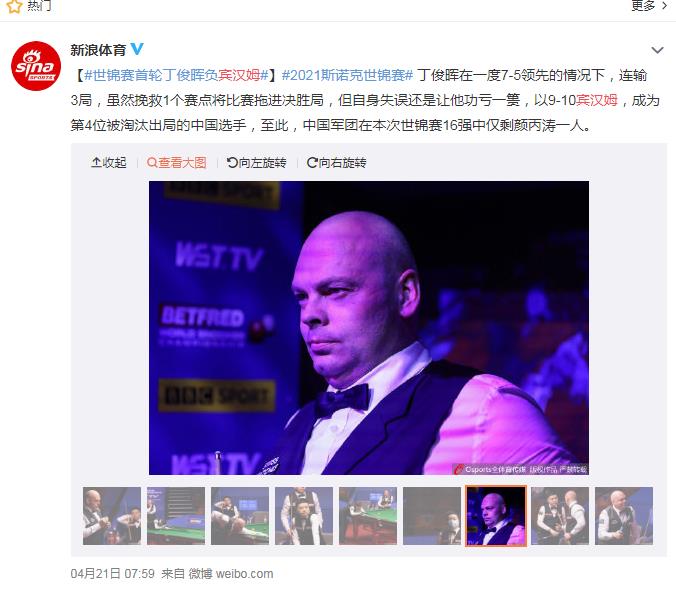Select the last thumbnail in the strip
Image resolution: width=676 pixels, height=601 pixels.
pos(624,516)
